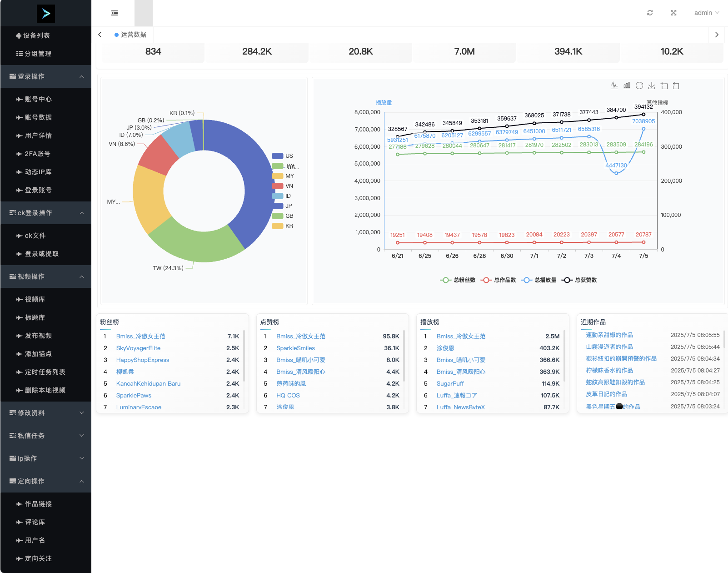Screen dimensions: 728x573
Task: Click the top bar refresh icon
Action: tap(650, 13)
